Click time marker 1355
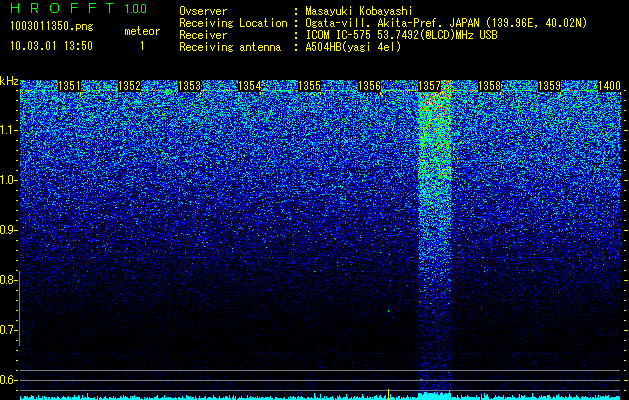 click(310, 86)
